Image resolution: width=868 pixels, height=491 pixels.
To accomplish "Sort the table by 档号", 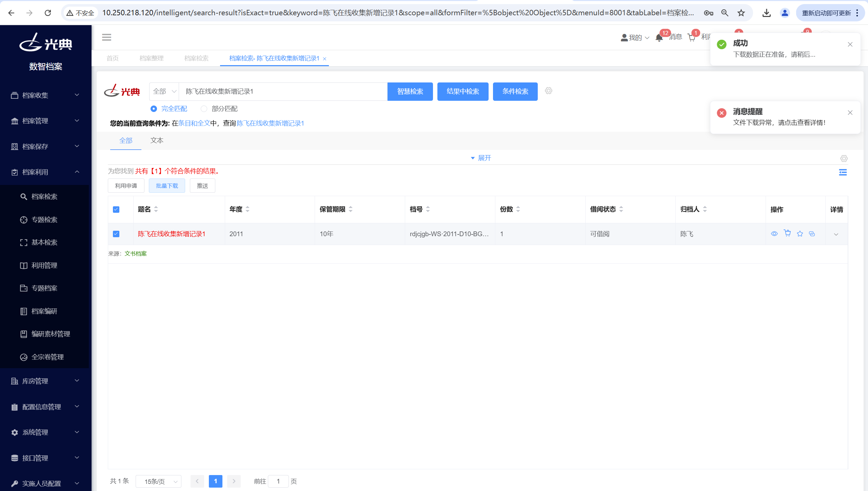I will [x=428, y=209].
